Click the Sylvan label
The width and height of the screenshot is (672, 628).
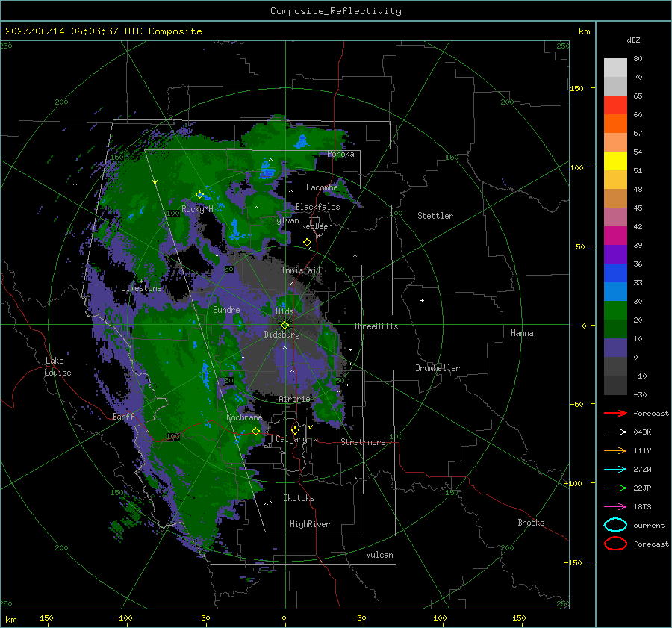pos(285,220)
